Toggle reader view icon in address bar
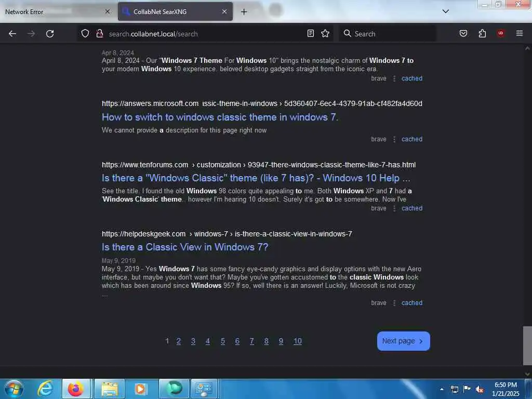The image size is (532, 399). point(311,33)
